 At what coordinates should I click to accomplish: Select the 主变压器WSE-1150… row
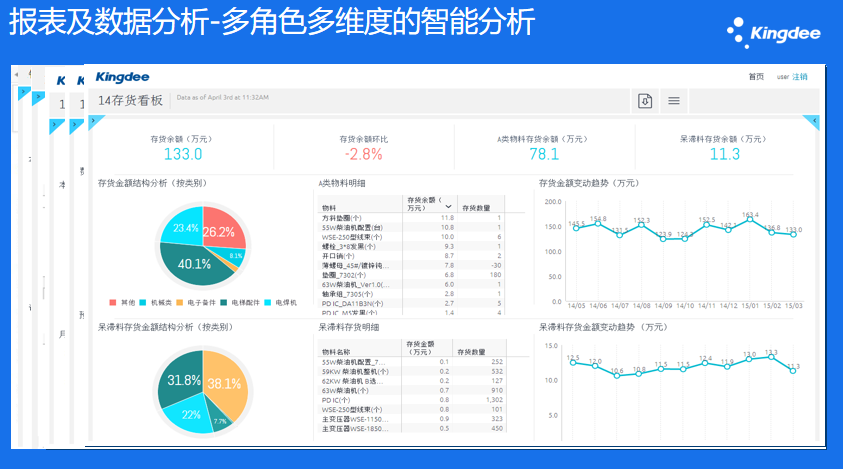click(x=411, y=419)
